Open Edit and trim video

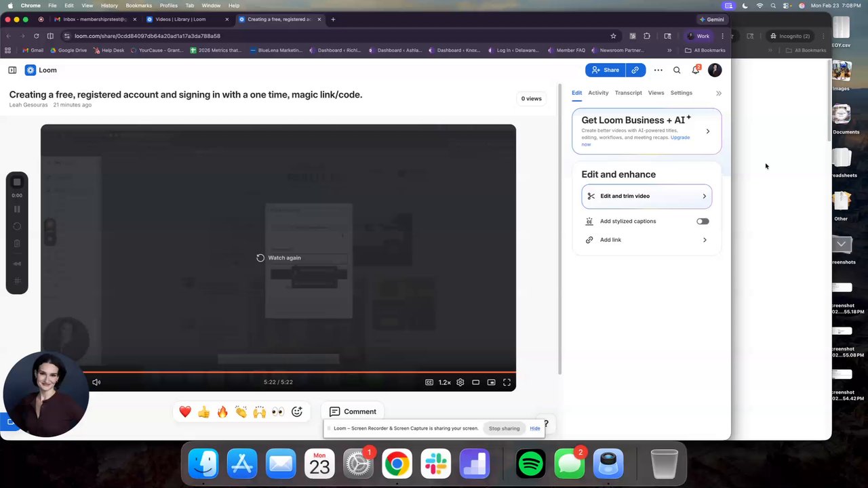pyautogui.click(x=646, y=196)
